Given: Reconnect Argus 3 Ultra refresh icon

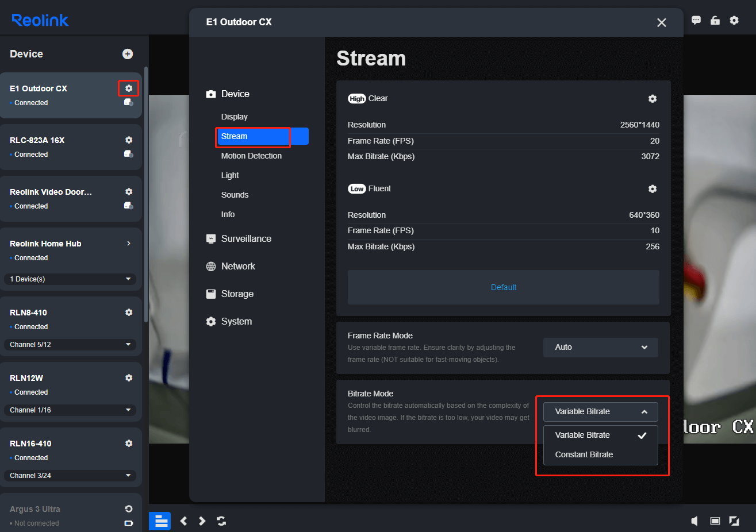Looking at the screenshot, I should click(x=129, y=508).
